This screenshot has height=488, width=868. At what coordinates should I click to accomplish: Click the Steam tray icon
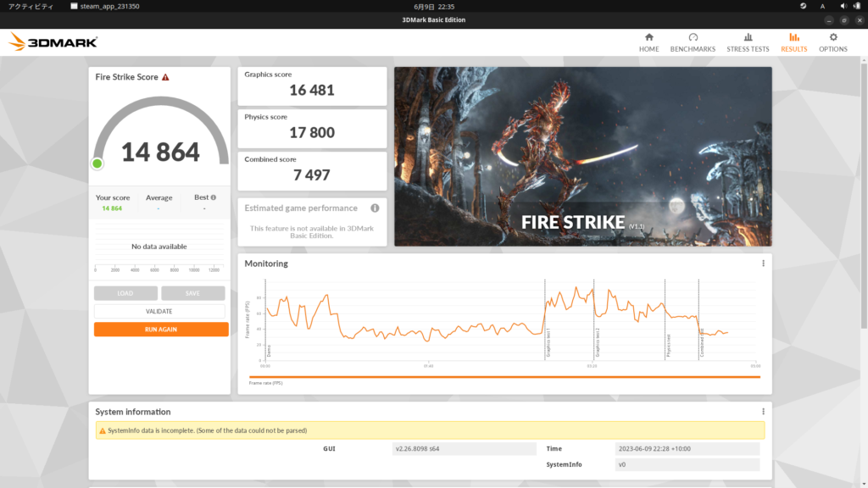tap(804, 6)
